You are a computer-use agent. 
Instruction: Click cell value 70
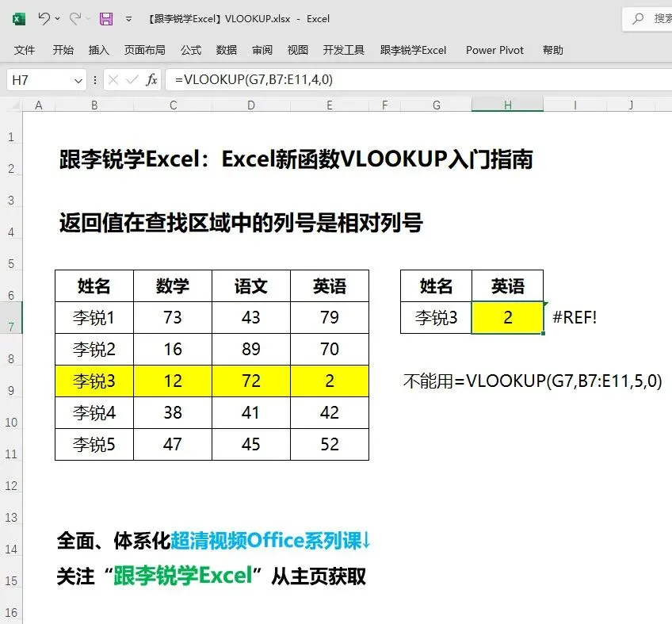pos(330,350)
